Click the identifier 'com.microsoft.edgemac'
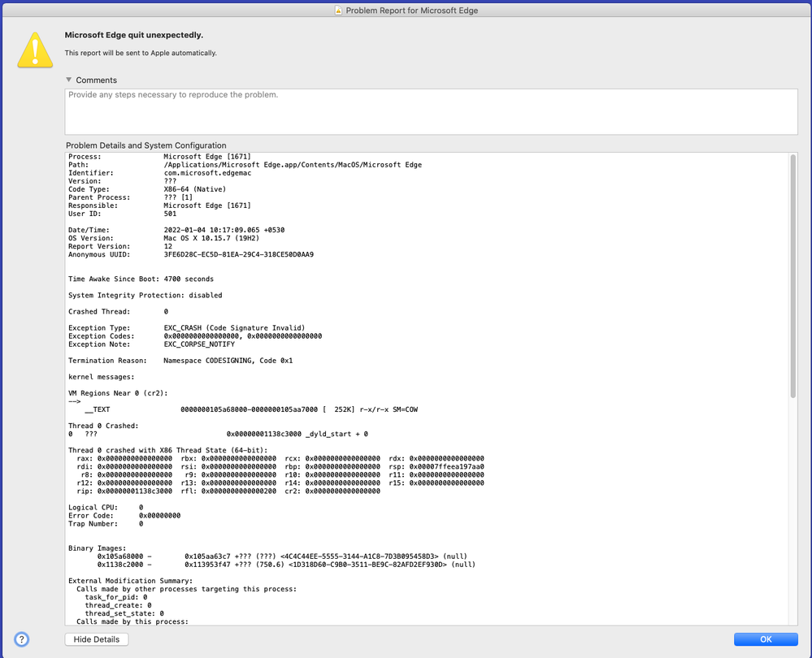 click(x=207, y=173)
